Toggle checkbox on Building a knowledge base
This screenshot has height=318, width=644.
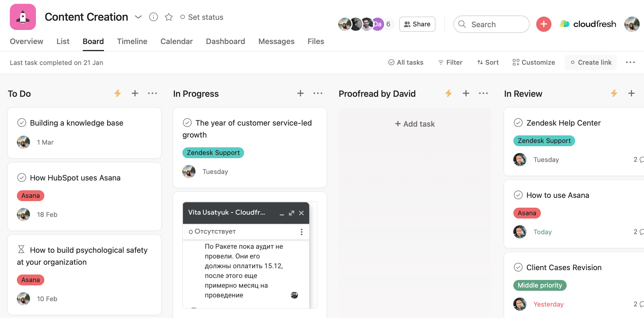22,123
